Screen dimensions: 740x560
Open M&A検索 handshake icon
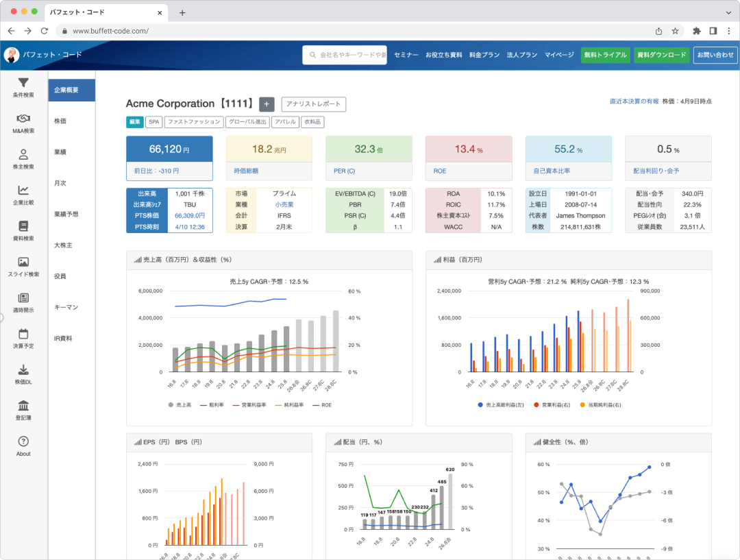coord(23,119)
